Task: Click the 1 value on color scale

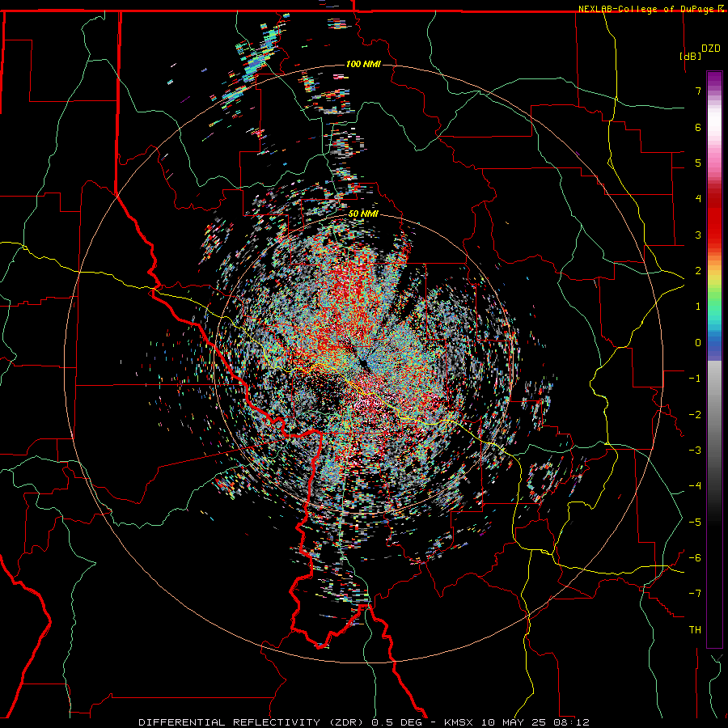Action: (698, 307)
